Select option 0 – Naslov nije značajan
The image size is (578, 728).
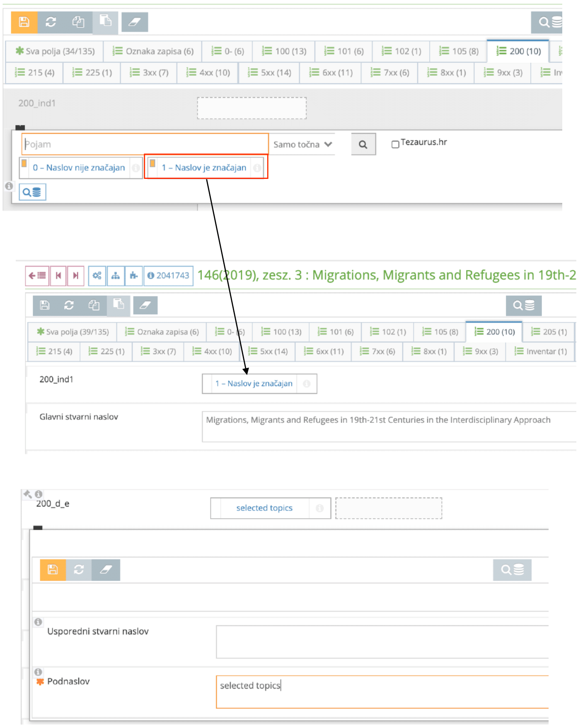79,168
